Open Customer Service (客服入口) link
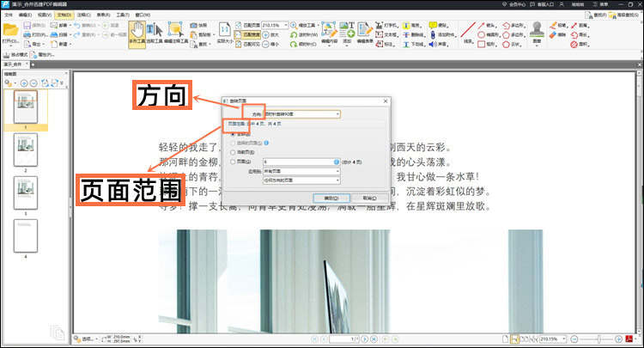 [x=542, y=4]
